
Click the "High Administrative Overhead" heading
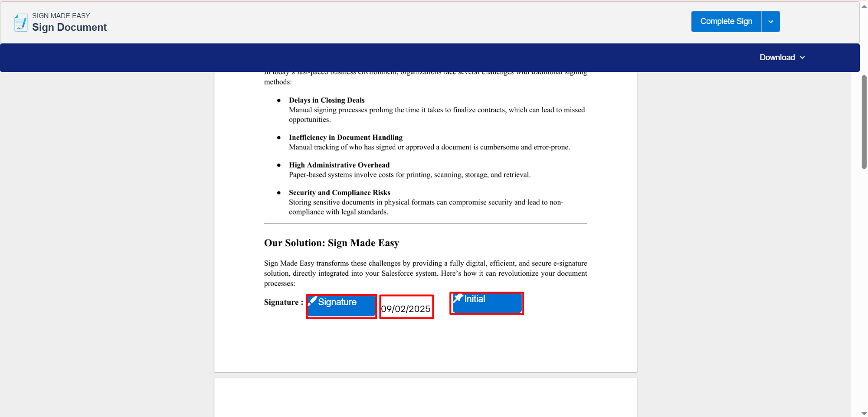[339, 165]
